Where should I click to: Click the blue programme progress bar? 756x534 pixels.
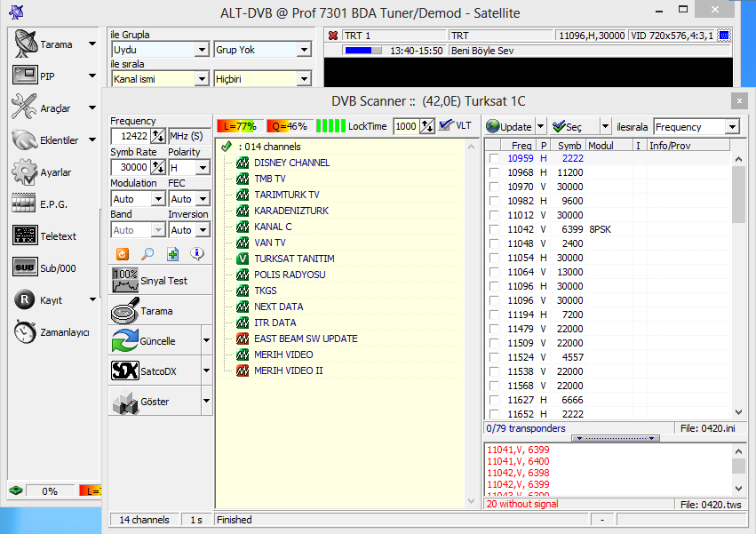363,50
